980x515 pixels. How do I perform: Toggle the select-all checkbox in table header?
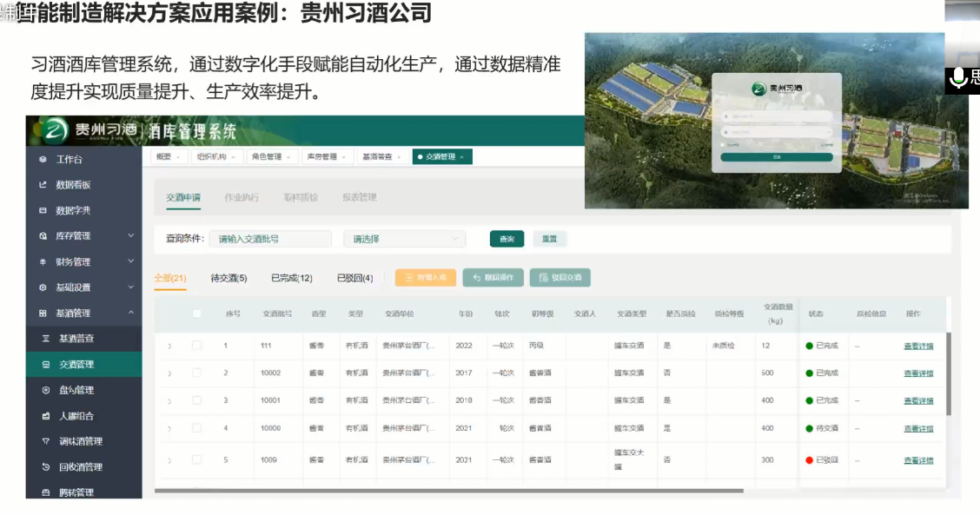pos(197,314)
